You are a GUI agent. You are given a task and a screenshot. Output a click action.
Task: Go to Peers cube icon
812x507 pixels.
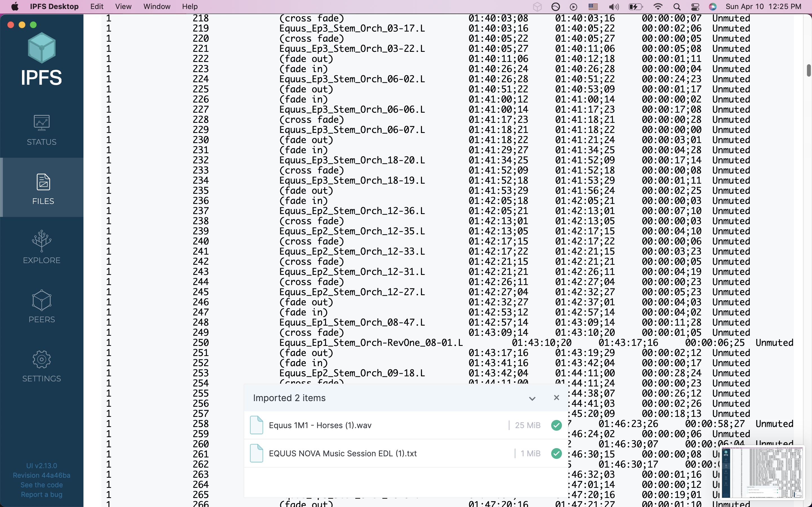(x=42, y=300)
